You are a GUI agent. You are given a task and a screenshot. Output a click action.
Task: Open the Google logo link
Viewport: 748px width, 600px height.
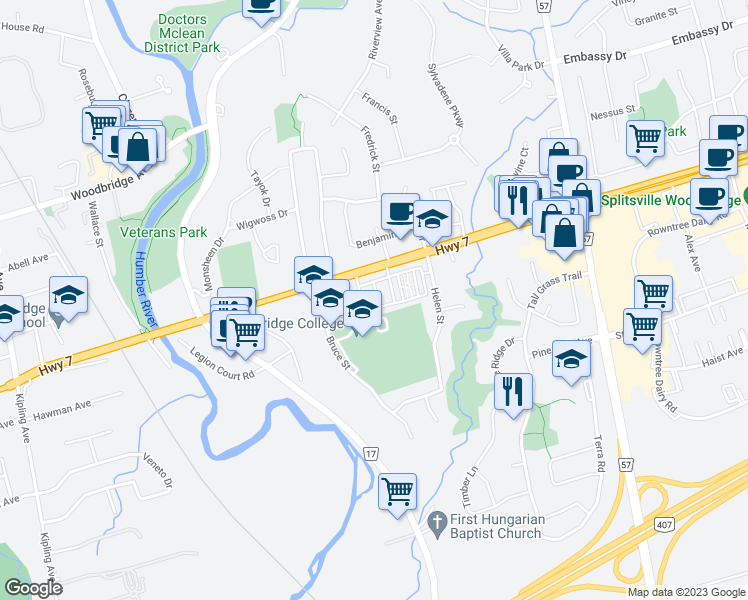(x=34, y=588)
